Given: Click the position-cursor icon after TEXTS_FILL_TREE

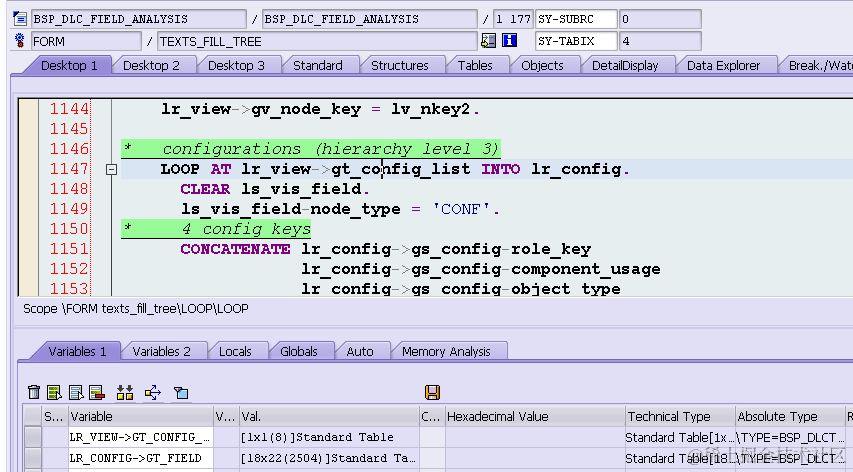Looking at the screenshot, I should (489, 40).
